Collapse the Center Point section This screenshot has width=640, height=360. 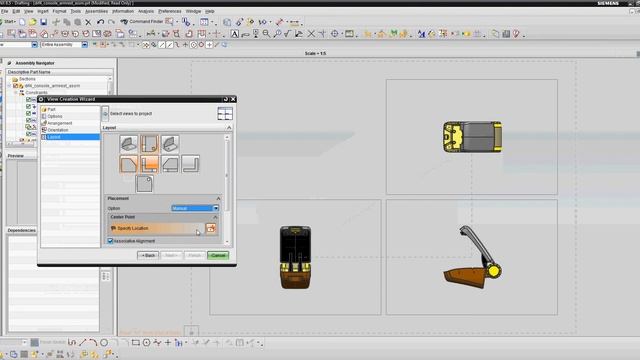216,217
